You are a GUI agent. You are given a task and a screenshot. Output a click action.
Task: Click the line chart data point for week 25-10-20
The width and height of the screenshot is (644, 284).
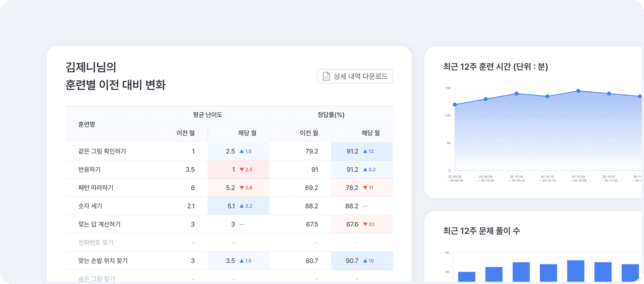pos(578,91)
